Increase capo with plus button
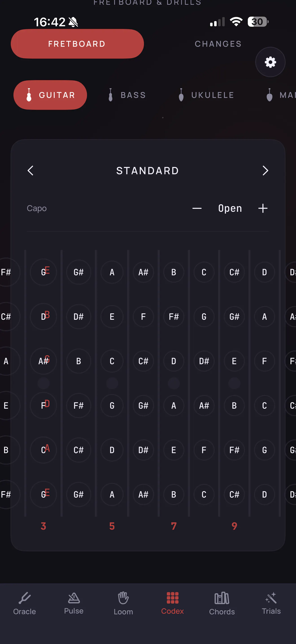 [x=263, y=208]
